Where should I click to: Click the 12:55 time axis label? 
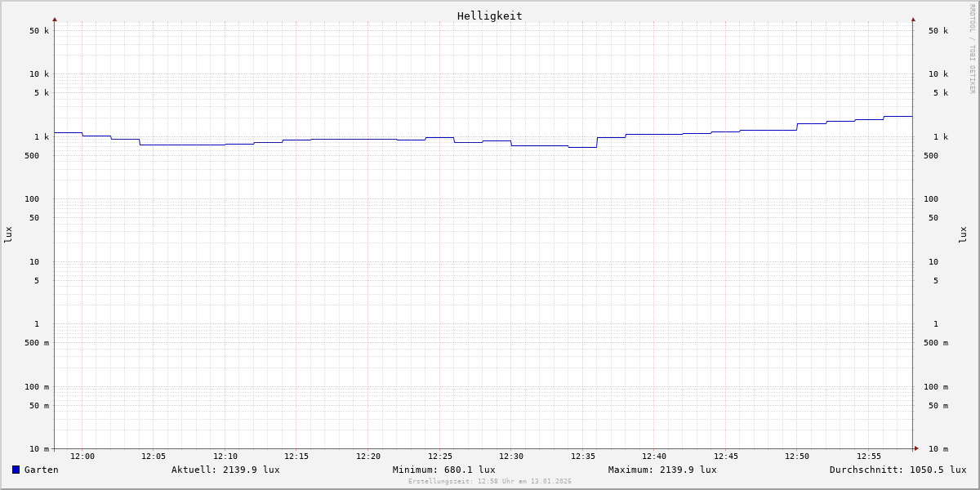pos(869,457)
